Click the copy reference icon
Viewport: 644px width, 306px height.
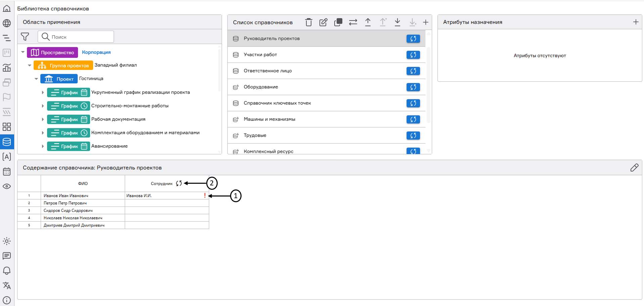[338, 23]
